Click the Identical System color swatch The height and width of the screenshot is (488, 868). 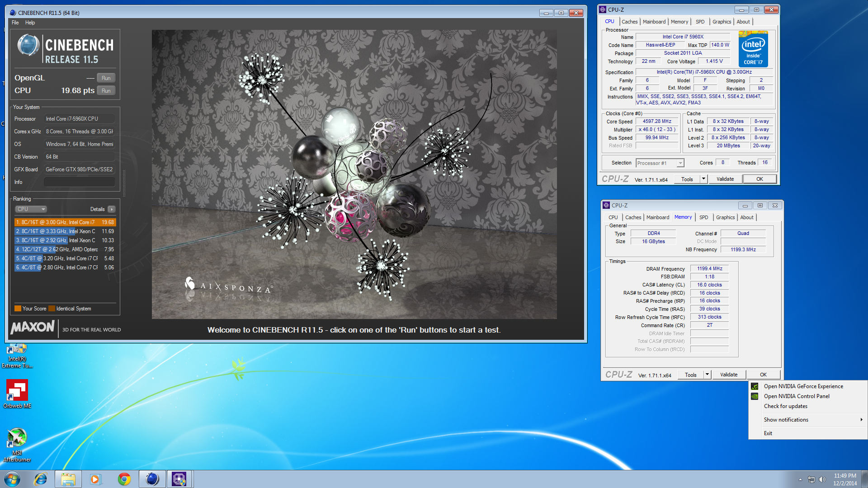[x=52, y=309]
